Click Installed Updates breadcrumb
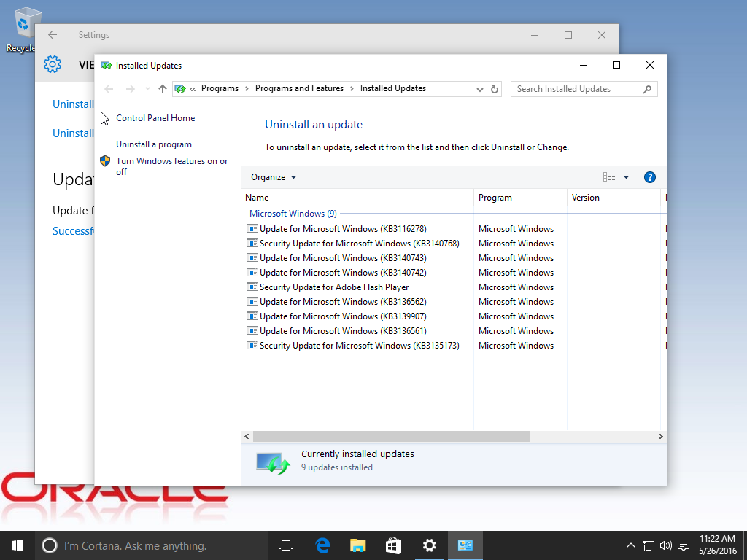This screenshot has height=560, width=747. (x=393, y=88)
